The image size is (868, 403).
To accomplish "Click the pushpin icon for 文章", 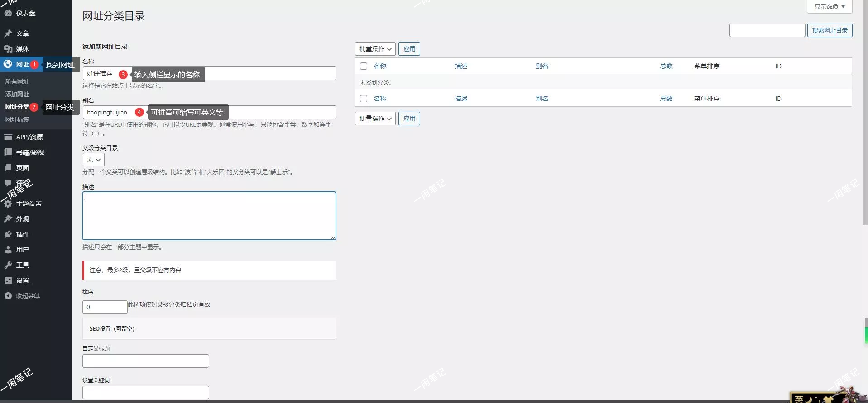I will [x=8, y=33].
